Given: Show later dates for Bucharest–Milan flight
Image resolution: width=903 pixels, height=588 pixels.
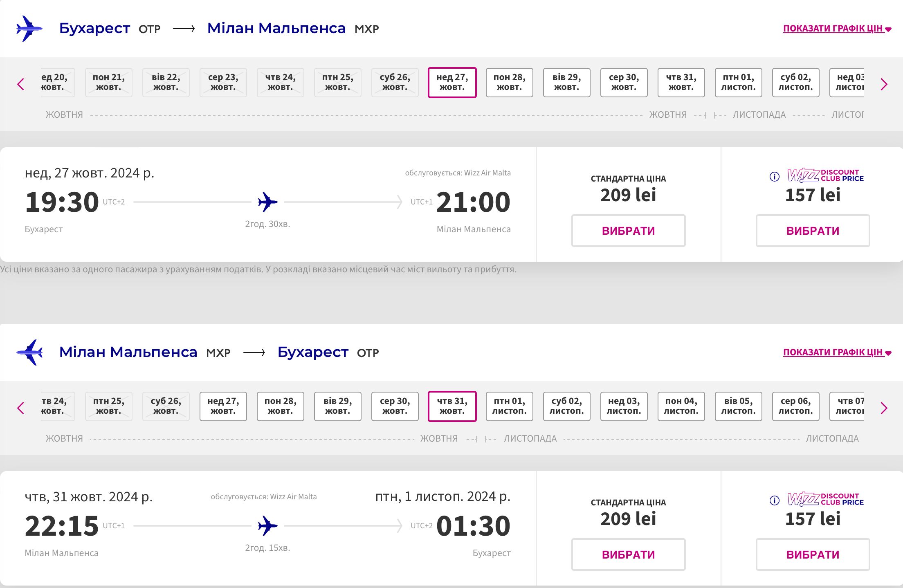Looking at the screenshot, I should [884, 84].
